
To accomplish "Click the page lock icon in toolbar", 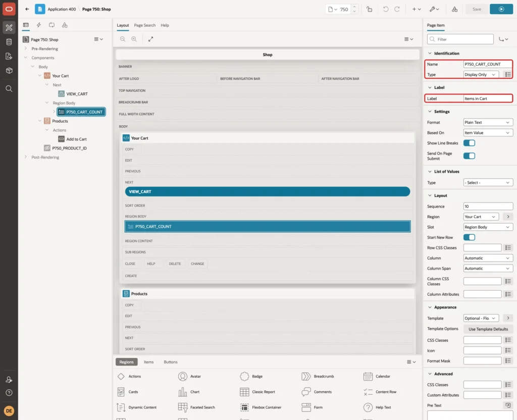I will tap(369, 9).
